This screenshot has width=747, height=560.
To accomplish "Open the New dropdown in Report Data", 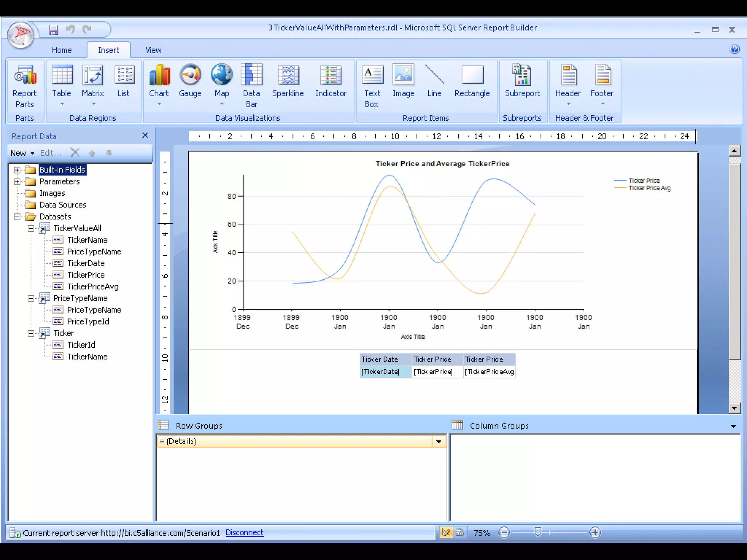I will pyautogui.click(x=22, y=153).
